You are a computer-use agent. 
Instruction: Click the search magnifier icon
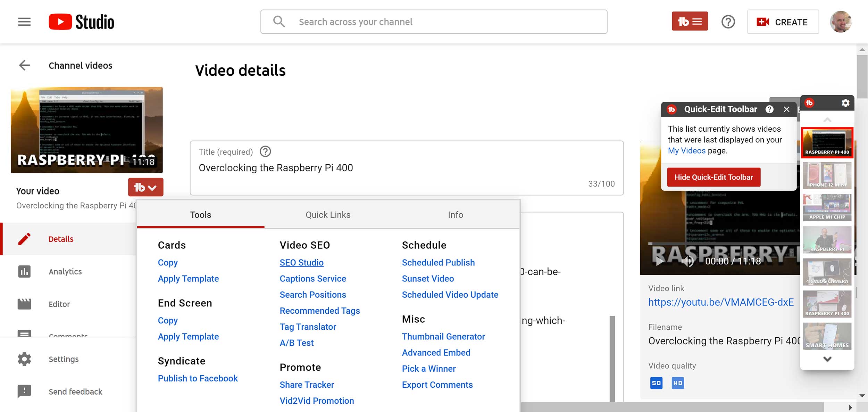(x=279, y=22)
